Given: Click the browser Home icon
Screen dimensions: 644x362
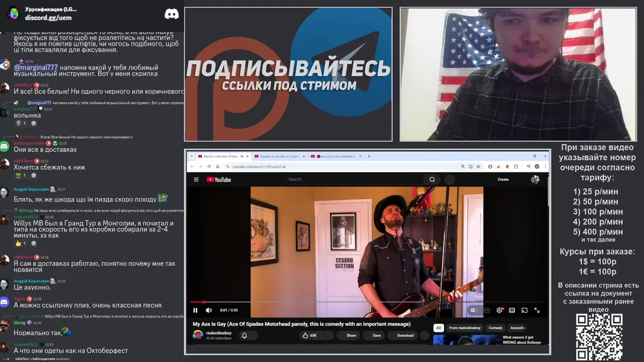Looking at the screenshot, I should click(217, 166).
